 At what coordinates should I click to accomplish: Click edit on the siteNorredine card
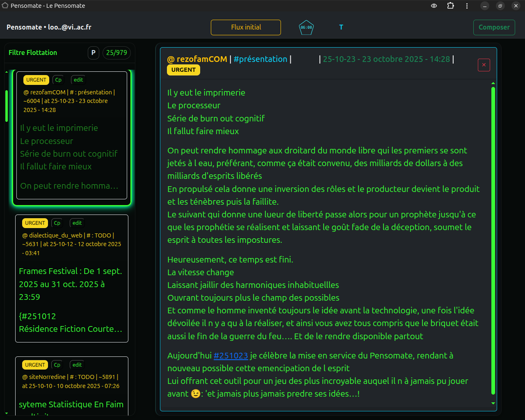point(77,365)
